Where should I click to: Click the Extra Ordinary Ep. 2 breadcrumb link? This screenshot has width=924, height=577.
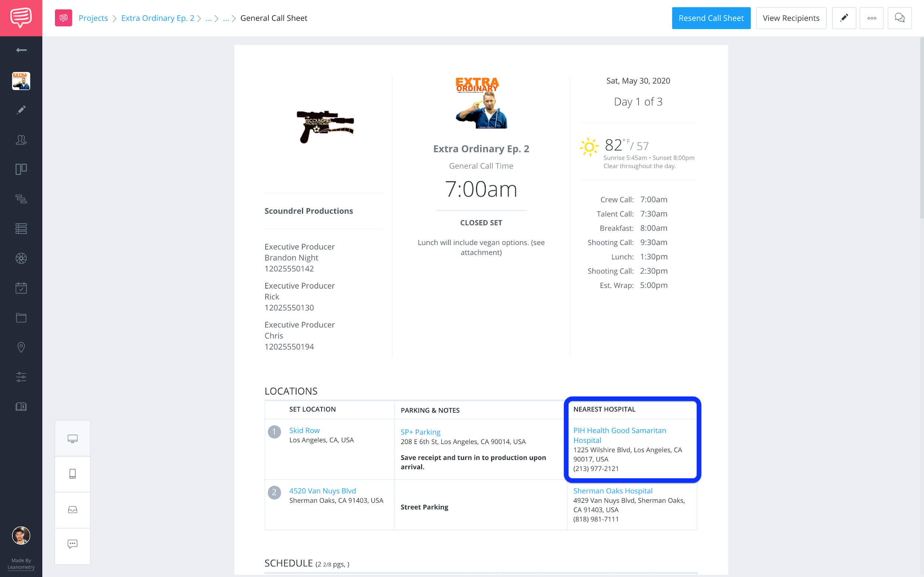(158, 18)
